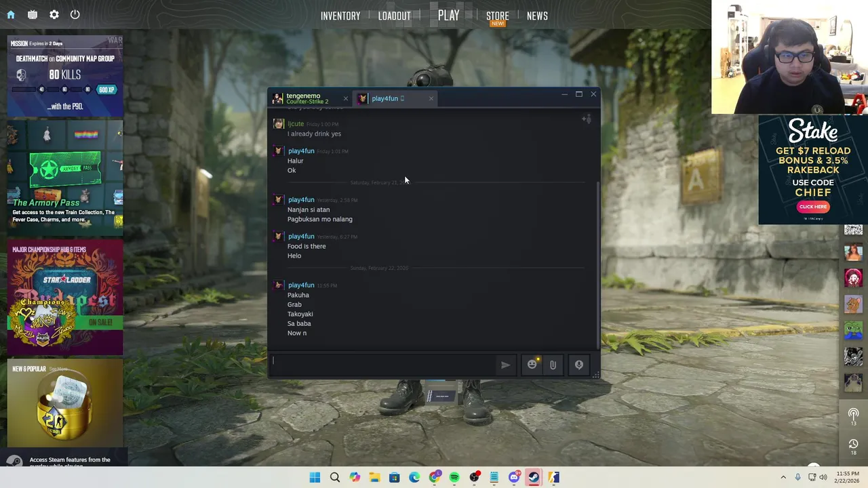868x488 pixels.
Task: Open Windows taskbar search
Action: (335, 477)
